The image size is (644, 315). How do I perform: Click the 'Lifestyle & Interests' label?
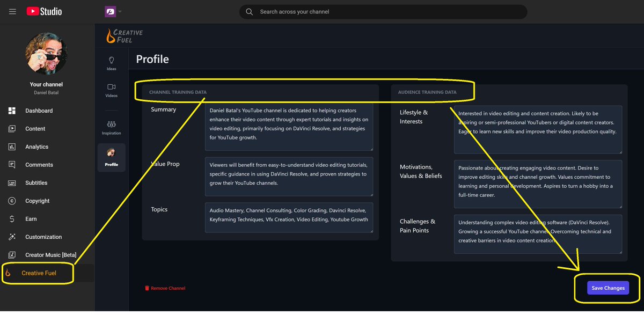tap(414, 117)
